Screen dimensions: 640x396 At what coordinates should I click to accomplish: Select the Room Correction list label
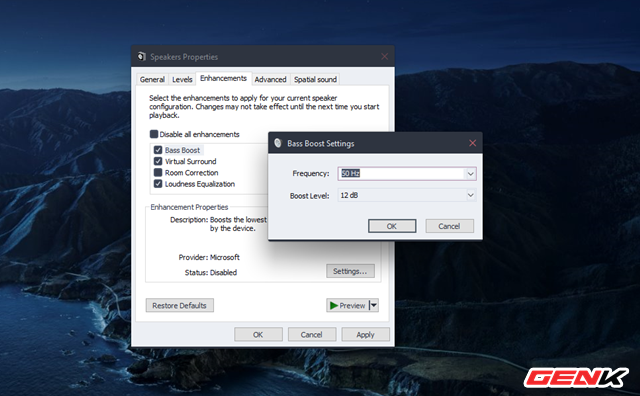click(191, 172)
